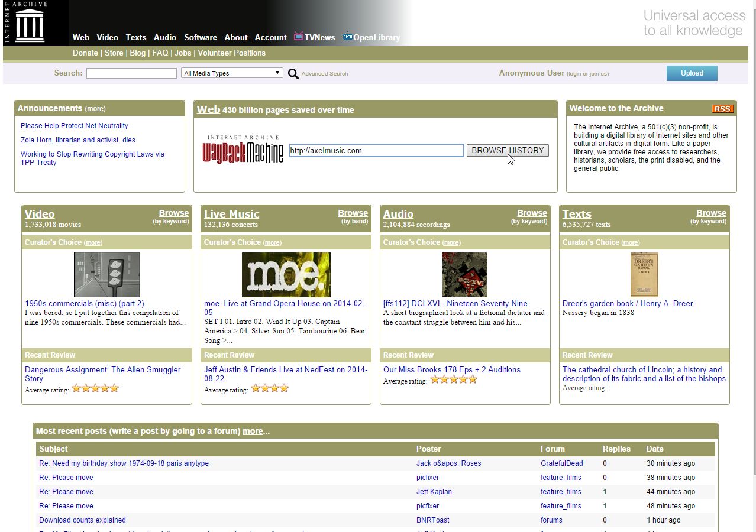Click Browse in the Texts section

[x=712, y=213]
